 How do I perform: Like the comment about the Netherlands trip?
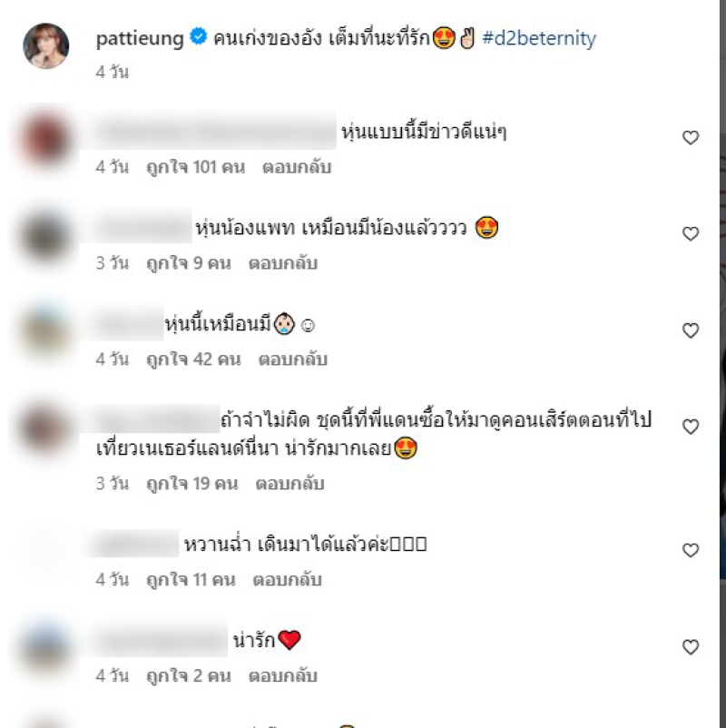[x=691, y=427]
